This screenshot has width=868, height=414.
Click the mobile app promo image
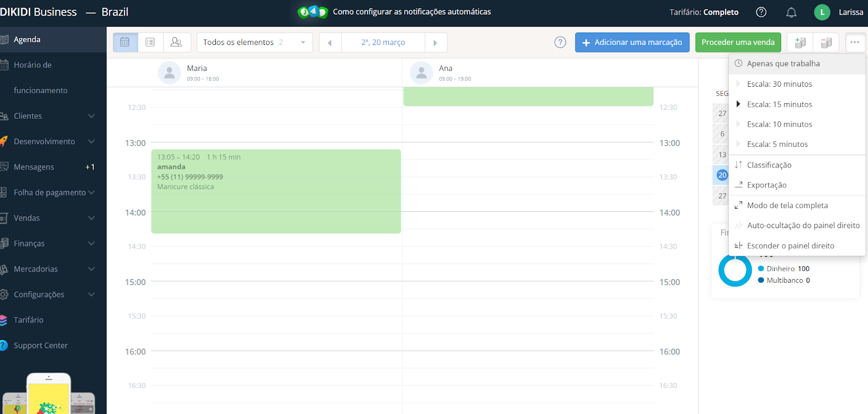click(49, 393)
